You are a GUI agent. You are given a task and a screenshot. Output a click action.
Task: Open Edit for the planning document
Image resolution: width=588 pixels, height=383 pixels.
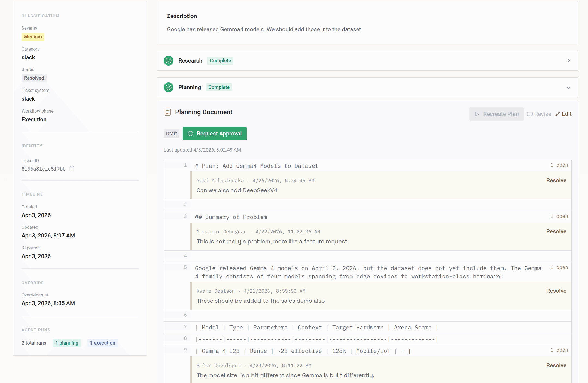(563, 114)
